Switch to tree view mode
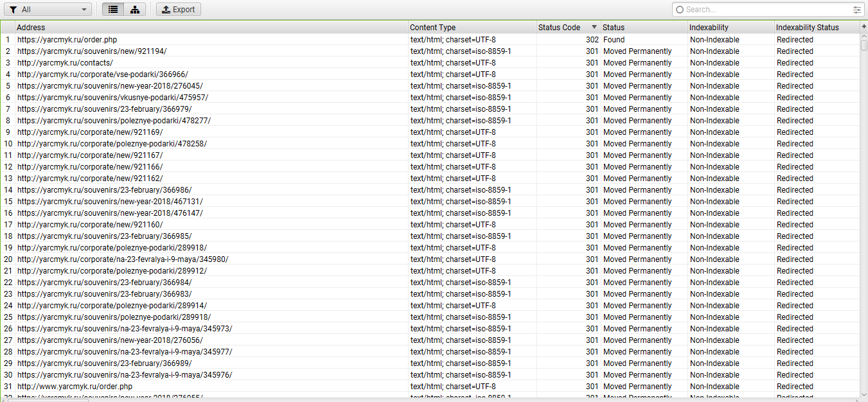868x402 pixels. pyautogui.click(x=135, y=10)
